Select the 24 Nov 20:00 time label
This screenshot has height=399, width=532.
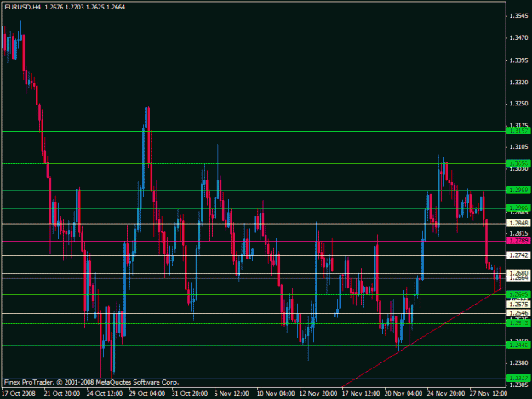point(446,393)
